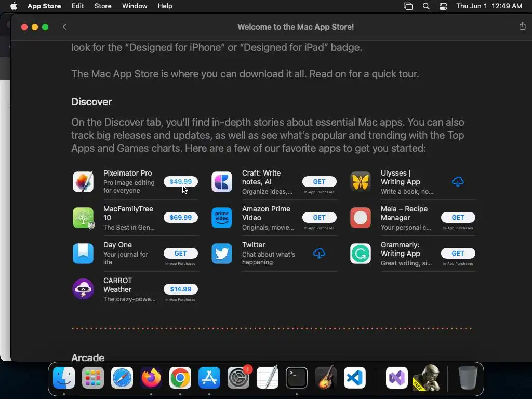Open the Day One app icon
This screenshot has height=399, width=532.
point(83,254)
